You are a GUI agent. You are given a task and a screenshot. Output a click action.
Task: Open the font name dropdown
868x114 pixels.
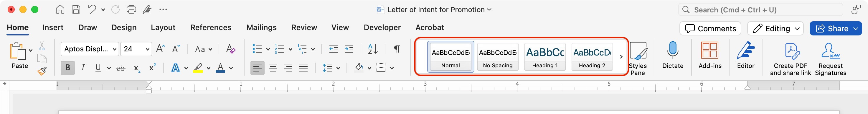point(115,49)
